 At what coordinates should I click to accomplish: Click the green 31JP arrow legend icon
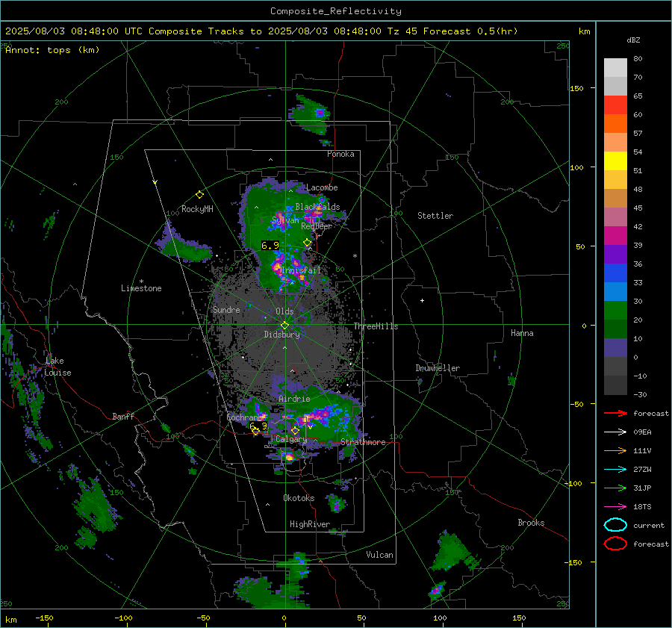coord(615,488)
